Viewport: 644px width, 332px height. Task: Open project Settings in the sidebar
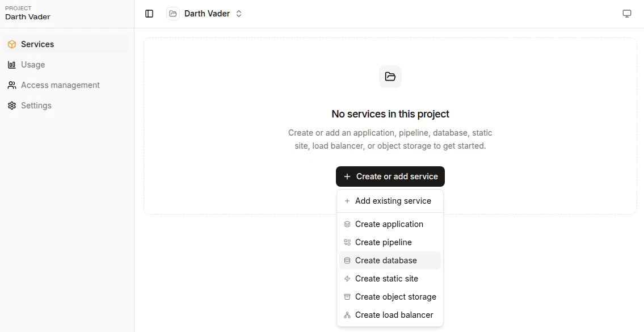[66, 106]
